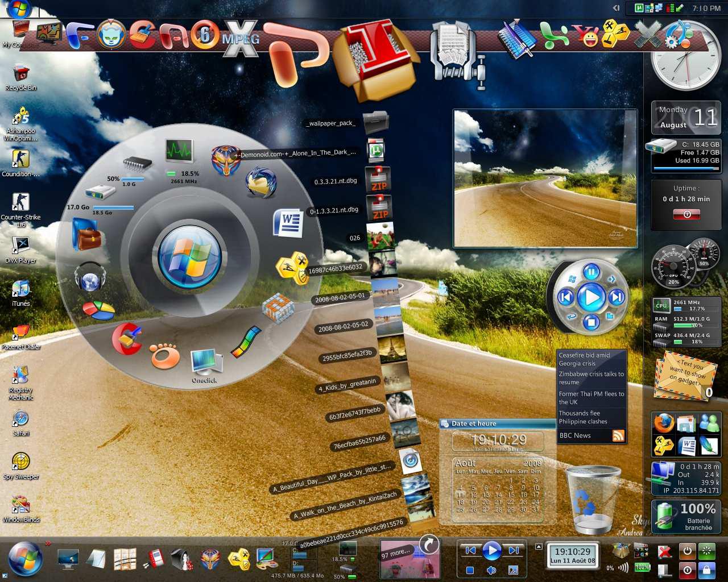Click the BBC News RSS feed icon

tap(618, 436)
